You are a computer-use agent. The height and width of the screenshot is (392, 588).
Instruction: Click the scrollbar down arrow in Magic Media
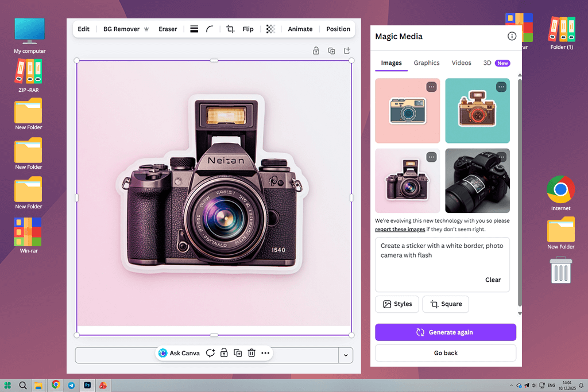(520, 314)
